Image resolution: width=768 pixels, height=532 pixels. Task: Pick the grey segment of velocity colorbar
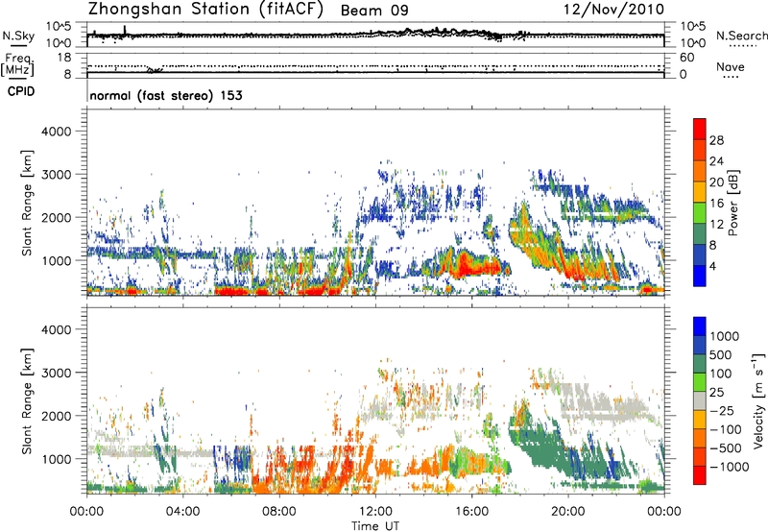click(700, 400)
